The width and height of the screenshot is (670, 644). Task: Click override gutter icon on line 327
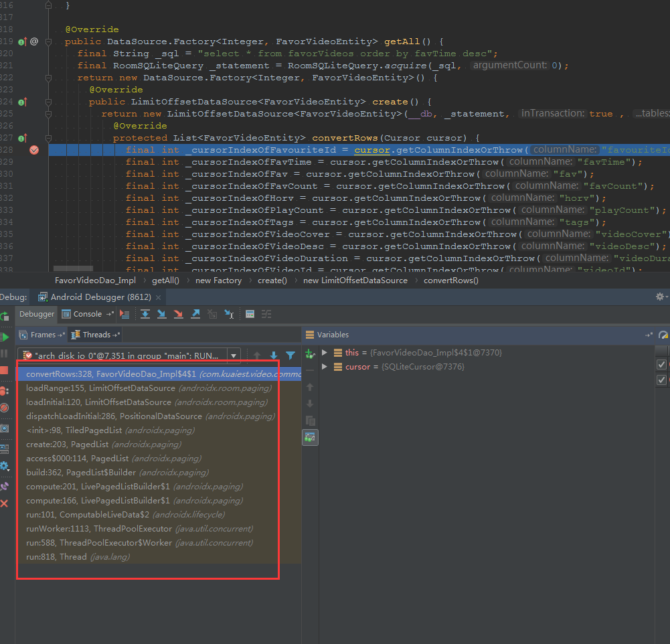[23, 138]
